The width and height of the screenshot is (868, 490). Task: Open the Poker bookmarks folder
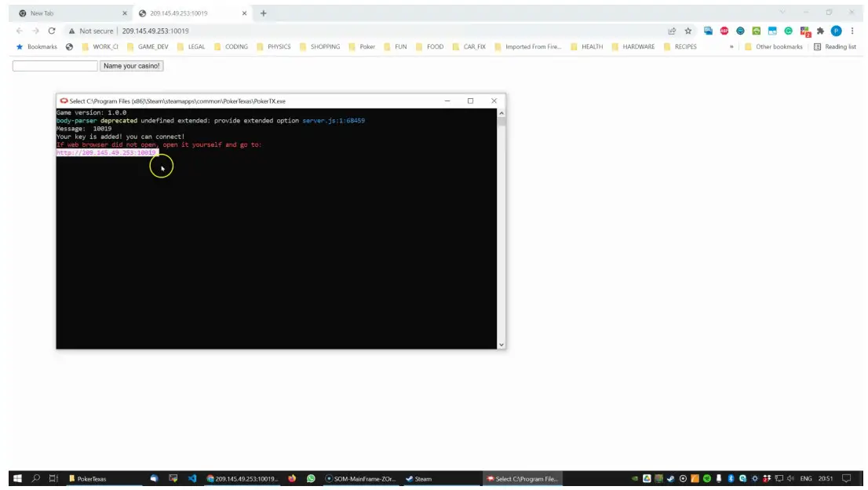(362, 46)
